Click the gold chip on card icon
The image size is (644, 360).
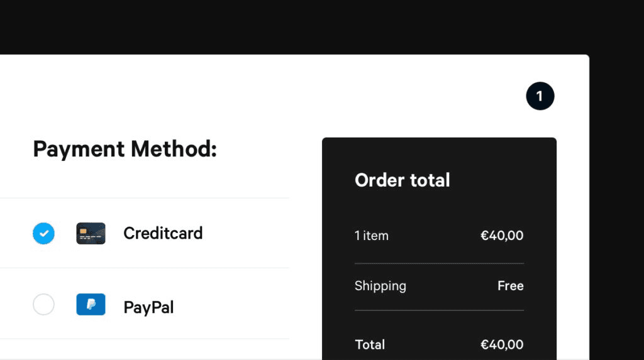pos(83,231)
